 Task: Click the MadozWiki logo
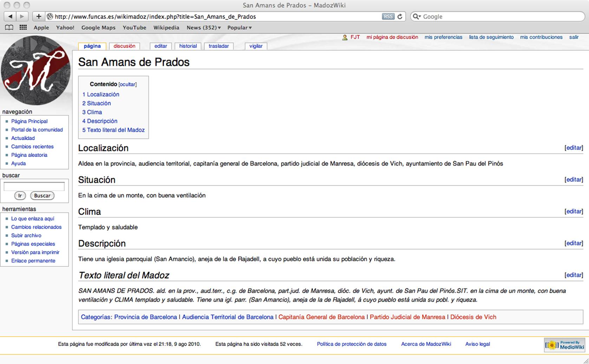pyautogui.click(x=35, y=70)
